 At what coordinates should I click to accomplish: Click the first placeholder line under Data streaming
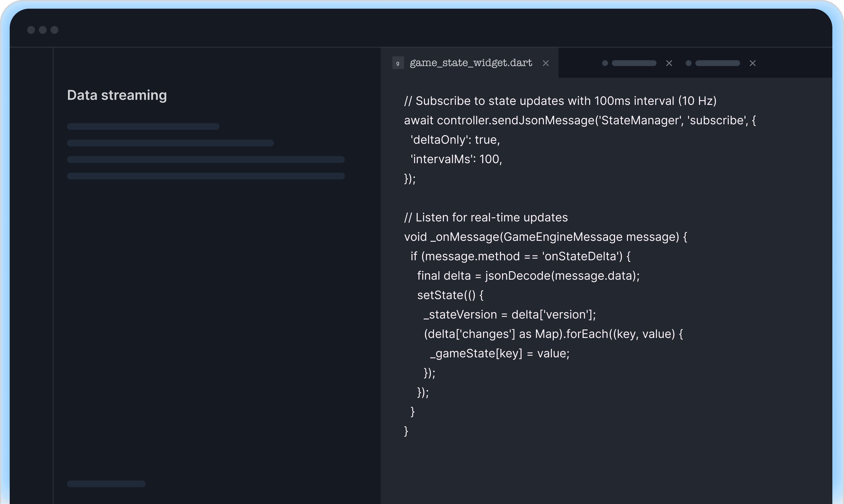coord(143,127)
